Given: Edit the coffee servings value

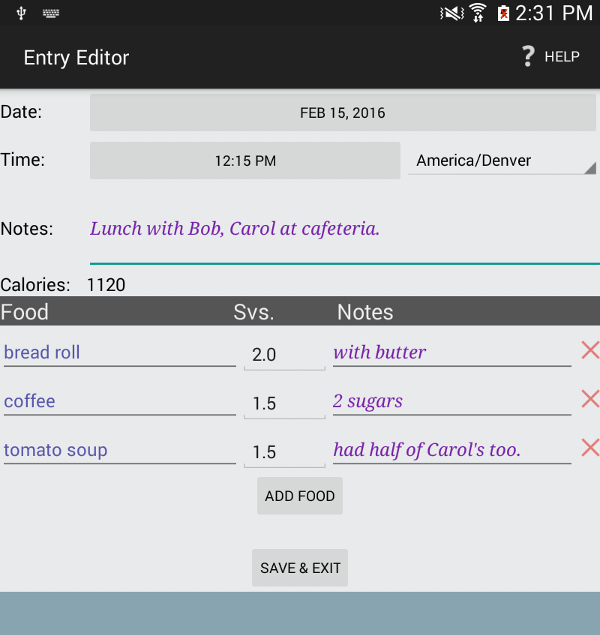Looking at the screenshot, I should click(285, 403).
